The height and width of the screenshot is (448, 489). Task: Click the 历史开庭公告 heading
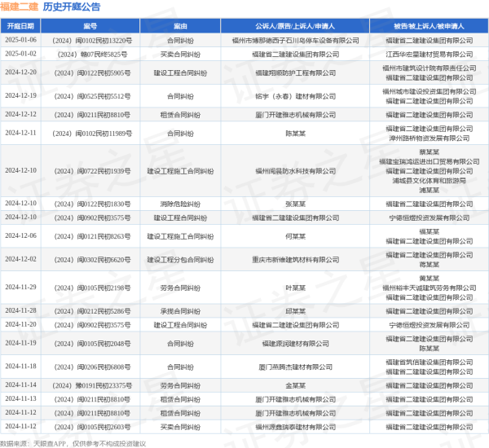[72, 7]
